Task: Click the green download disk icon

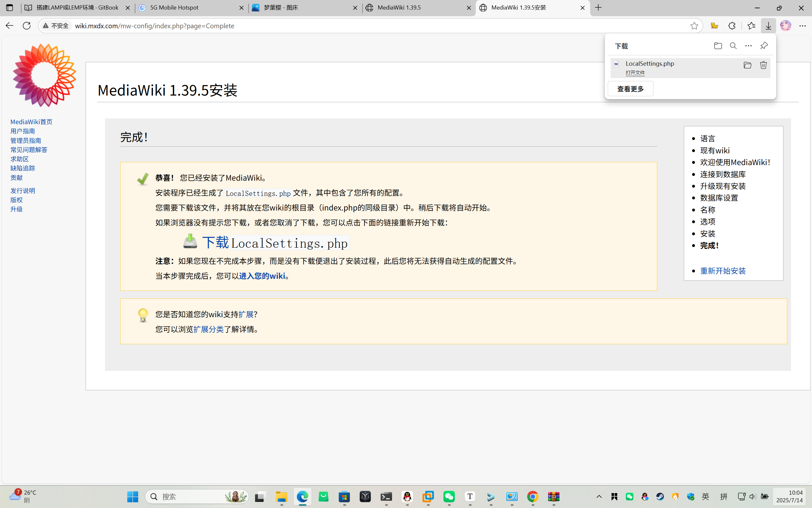Action: [x=190, y=241]
